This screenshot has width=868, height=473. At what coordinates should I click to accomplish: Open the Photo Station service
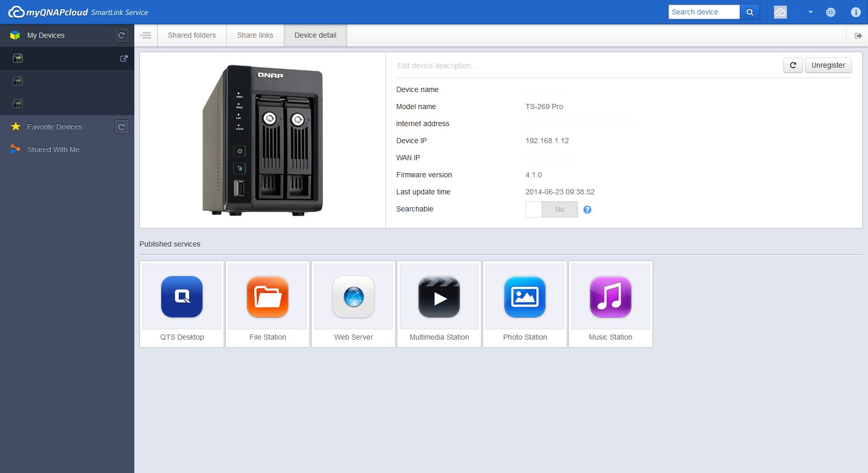pyautogui.click(x=525, y=304)
